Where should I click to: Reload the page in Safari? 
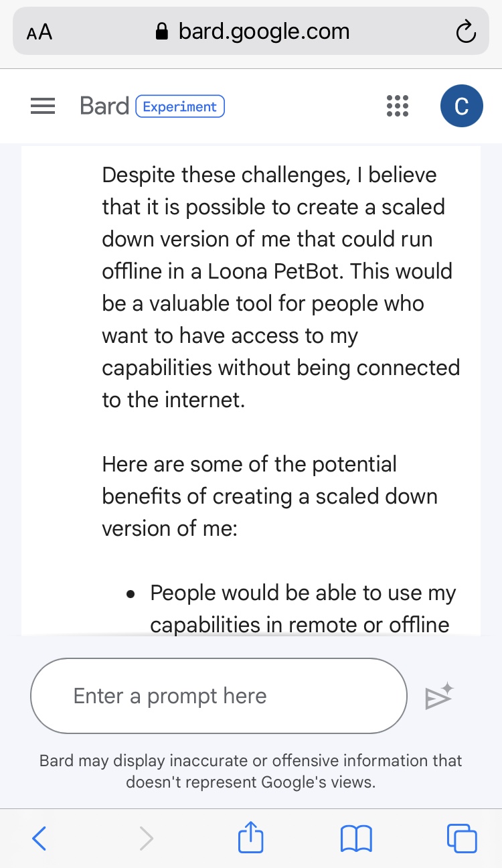click(x=465, y=31)
